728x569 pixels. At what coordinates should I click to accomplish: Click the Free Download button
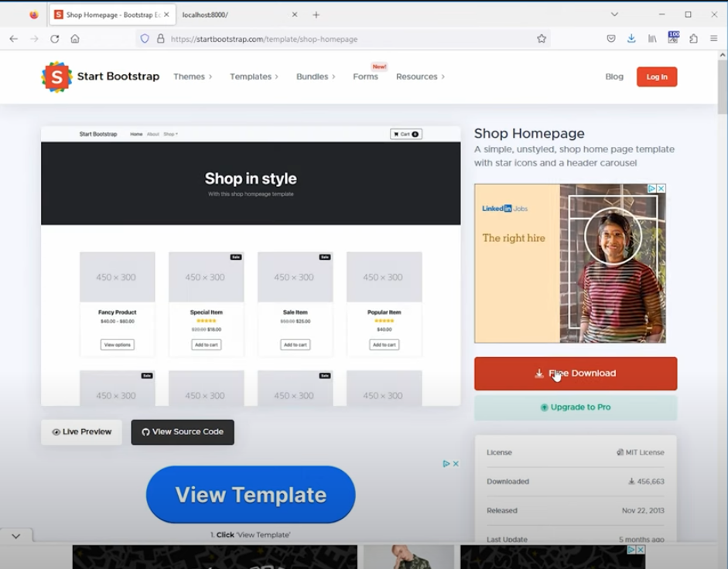(x=576, y=373)
